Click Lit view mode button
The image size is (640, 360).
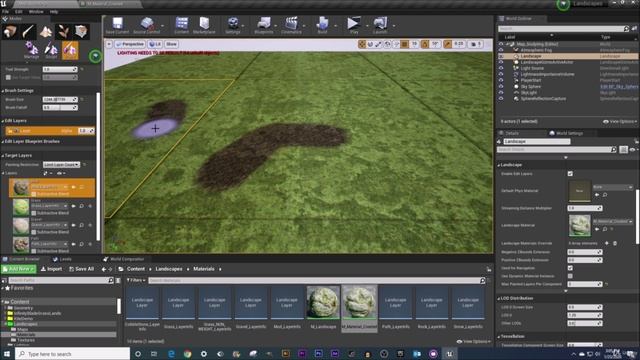tap(155, 44)
